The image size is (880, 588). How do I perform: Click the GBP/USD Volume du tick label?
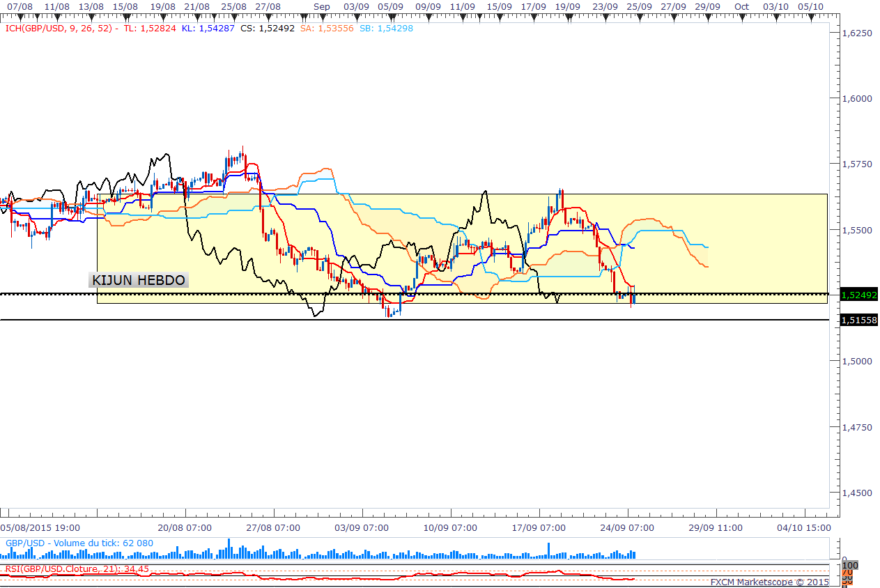(79, 543)
